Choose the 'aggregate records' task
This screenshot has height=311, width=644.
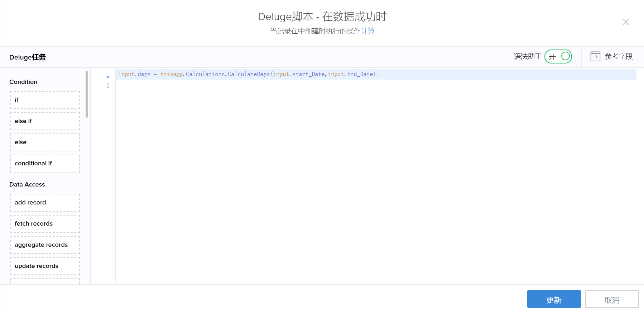point(45,245)
